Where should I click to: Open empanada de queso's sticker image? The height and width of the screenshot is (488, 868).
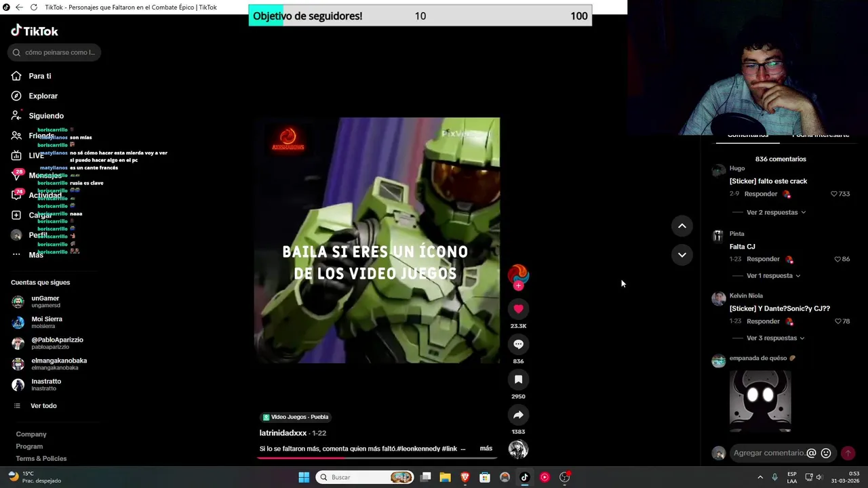pyautogui.click(x=760, y=400)
